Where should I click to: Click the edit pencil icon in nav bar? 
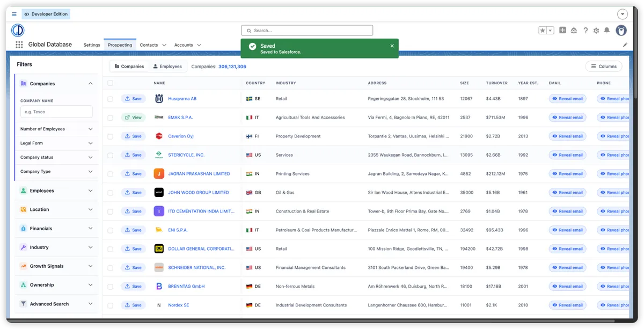pyautogui.click(x=625, y=45)
